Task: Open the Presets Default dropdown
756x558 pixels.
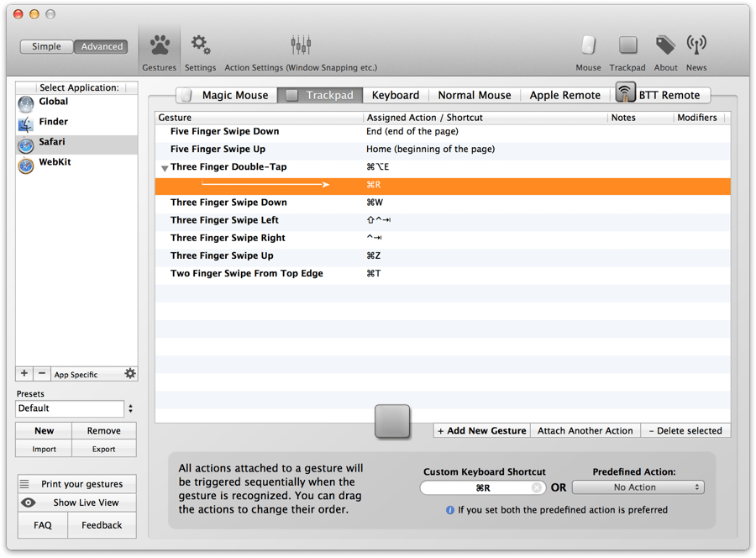Action: point(75,408)
